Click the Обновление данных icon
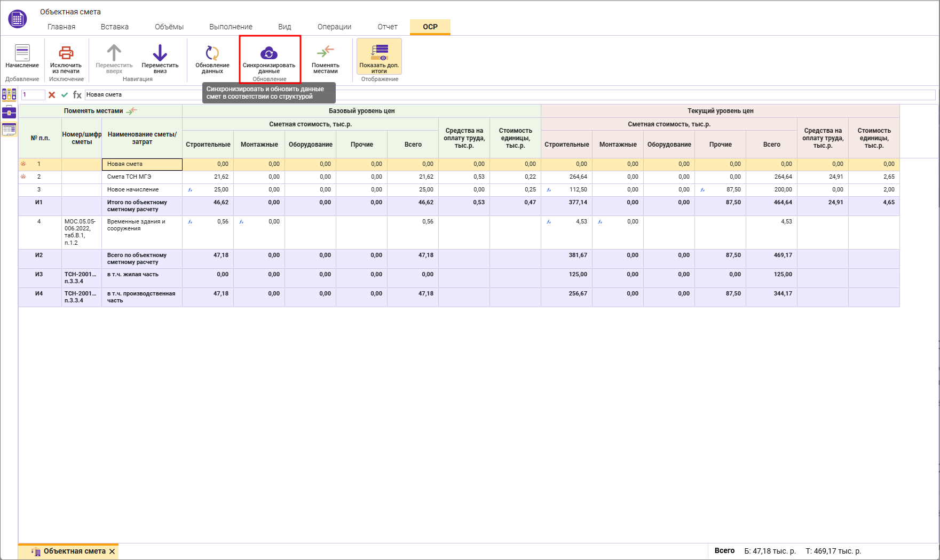The height and width of the screenshot is (560, 940). pyautogui.click(x=212, y=53)
